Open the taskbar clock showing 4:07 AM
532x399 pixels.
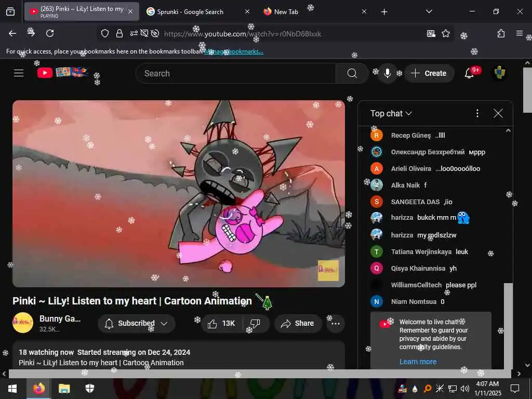tap(487, 389)
